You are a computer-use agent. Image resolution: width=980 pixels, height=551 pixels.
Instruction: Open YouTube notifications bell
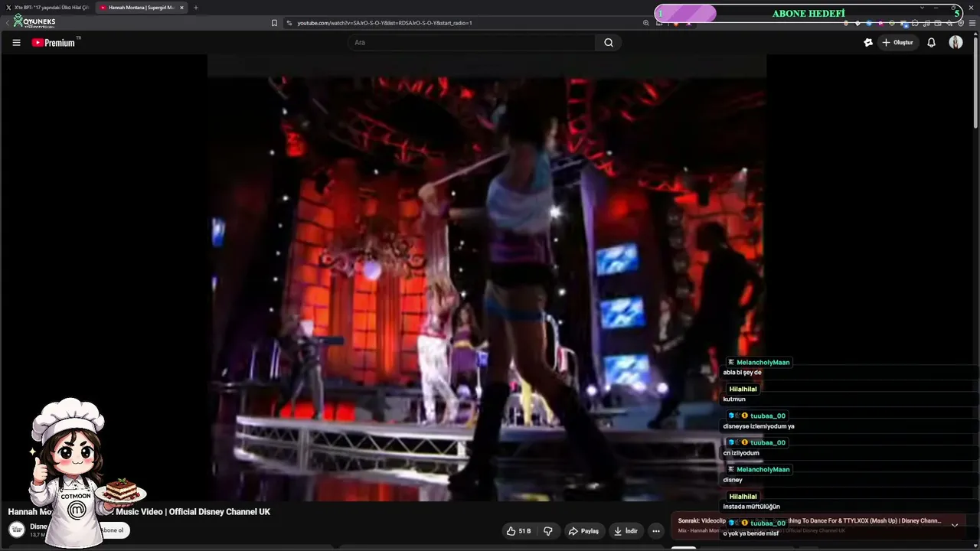pyautogui.click(x=931, y=43)
